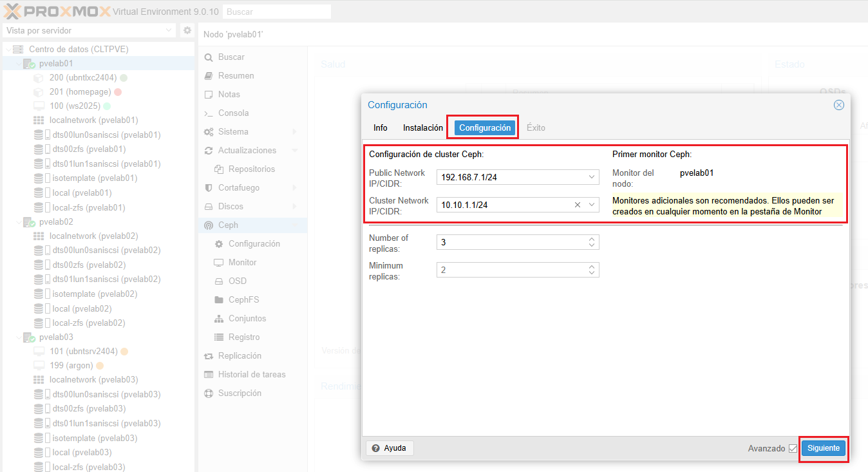Image resolution: width=868 pixels, height=472 pixels.
Task: Open the server view gear settings icon
Action: [x=187, y=30]
